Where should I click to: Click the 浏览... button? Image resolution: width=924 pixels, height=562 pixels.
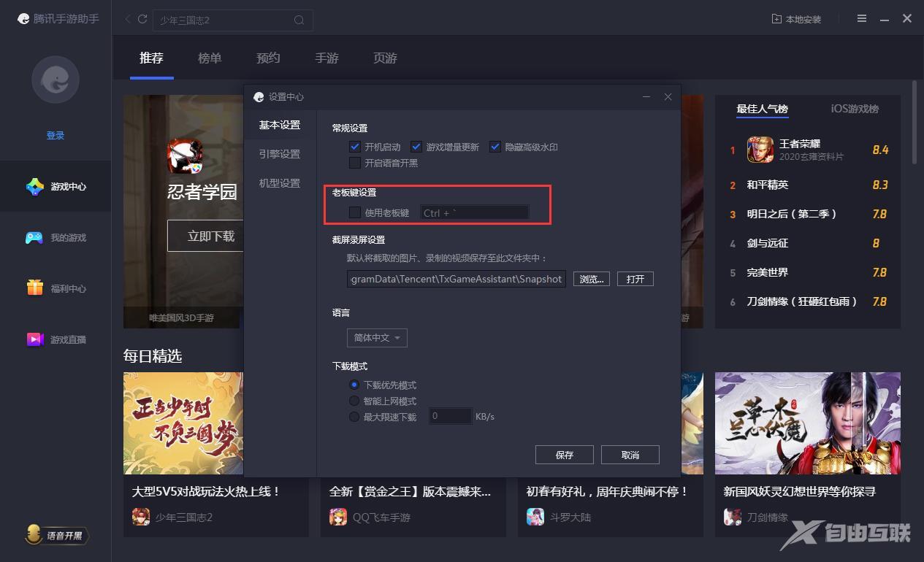[592, 279]
